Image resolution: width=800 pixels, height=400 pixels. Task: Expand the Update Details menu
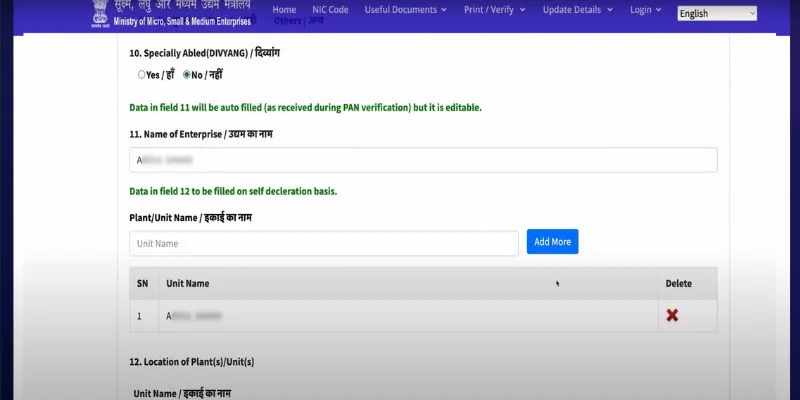point(578,10)
